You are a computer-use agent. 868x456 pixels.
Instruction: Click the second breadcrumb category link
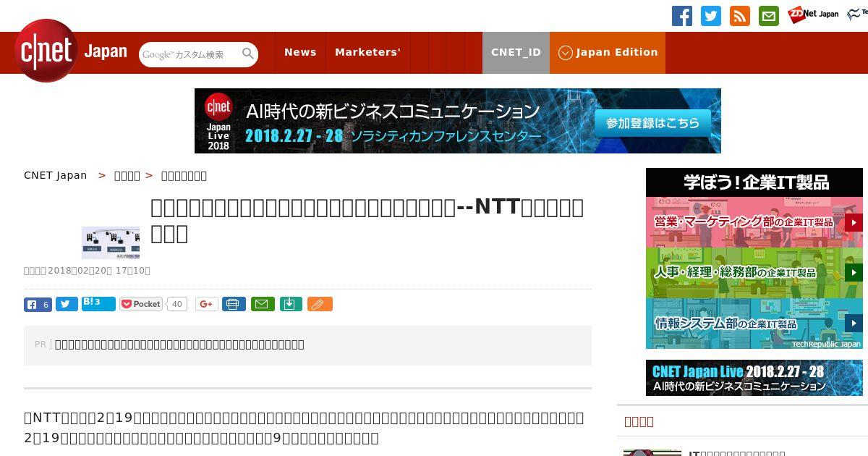click(x=127, y=175)
